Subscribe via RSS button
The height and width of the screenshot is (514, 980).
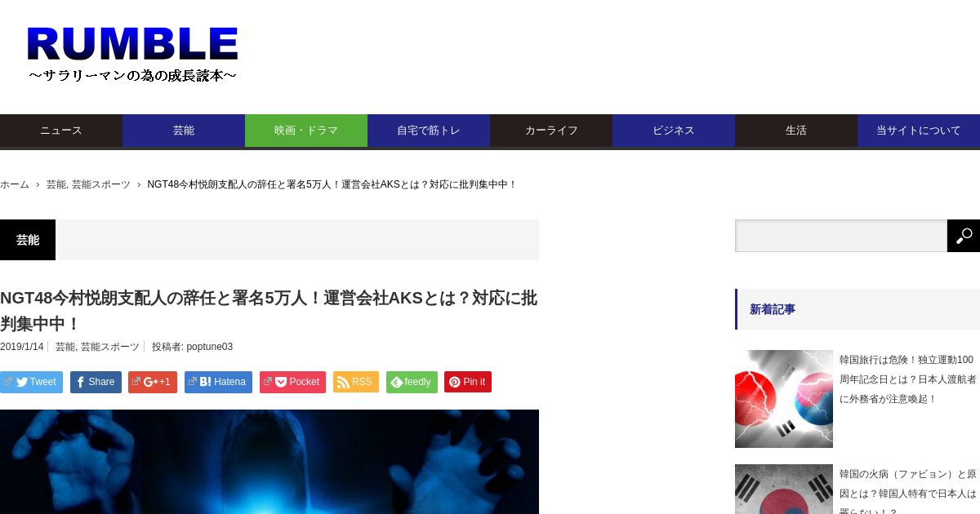[x=356, y=382]
